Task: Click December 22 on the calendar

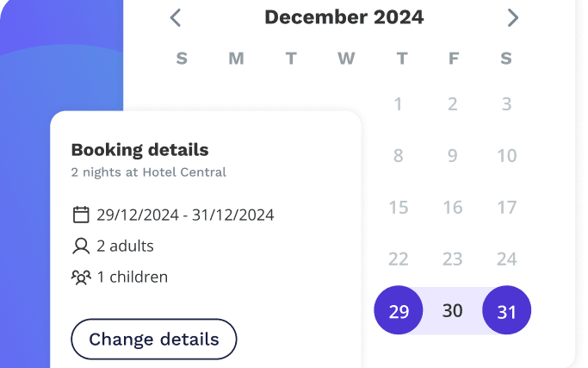Action: pos(399,259)
